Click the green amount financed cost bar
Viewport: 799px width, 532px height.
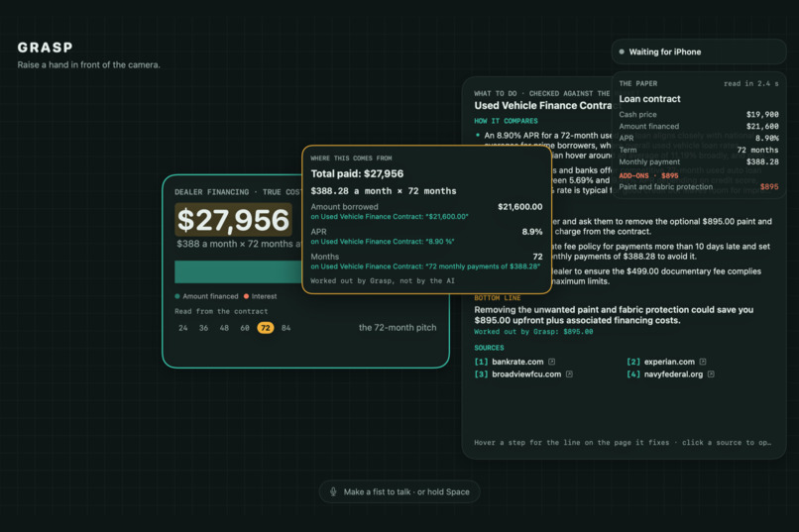click(239, 271)
